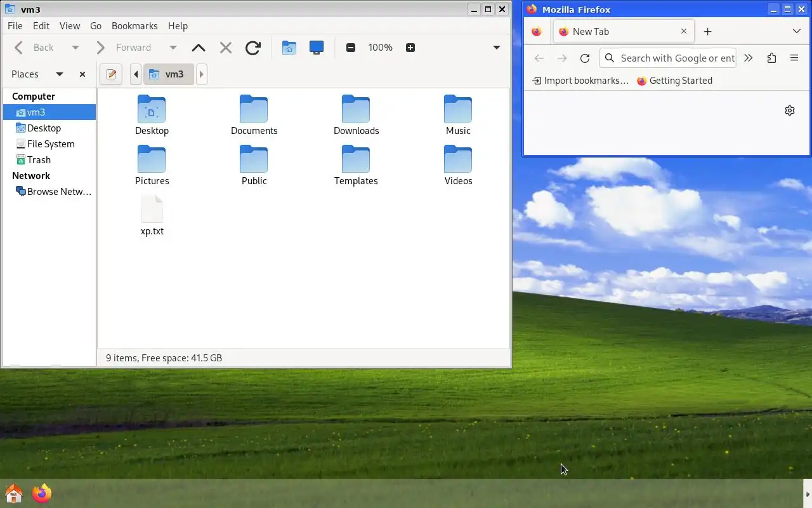812x508 pixels.
Task: Open the Forward history dropdown arrow
Action: [x=173, y=48]
